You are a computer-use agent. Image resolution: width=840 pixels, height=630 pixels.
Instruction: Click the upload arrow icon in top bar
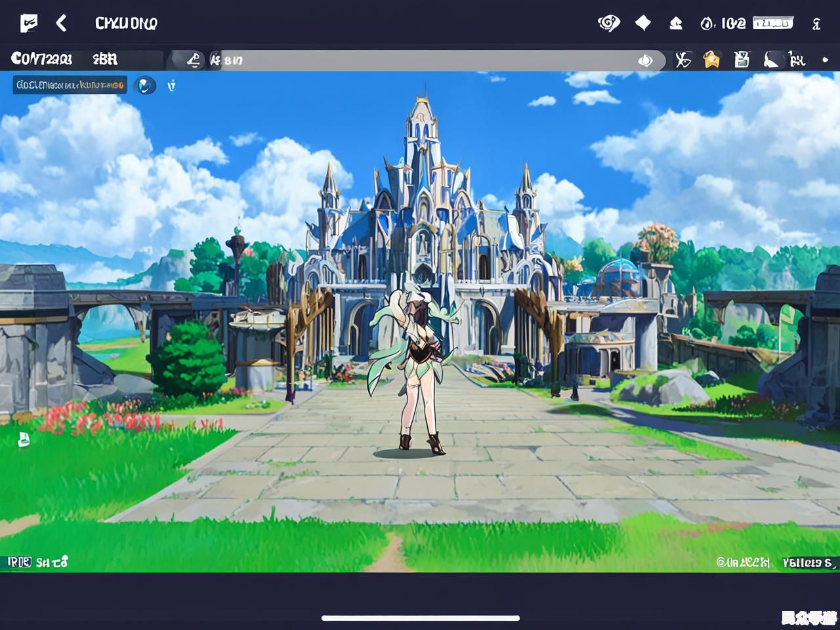pyautogui.click(x=675, y=24)
